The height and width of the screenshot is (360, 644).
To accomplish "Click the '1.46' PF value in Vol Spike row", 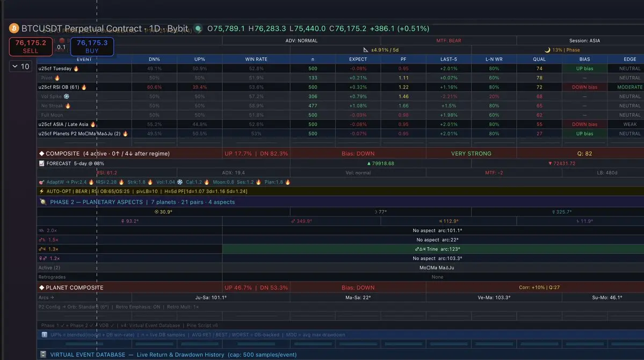I will click(403, 97).
